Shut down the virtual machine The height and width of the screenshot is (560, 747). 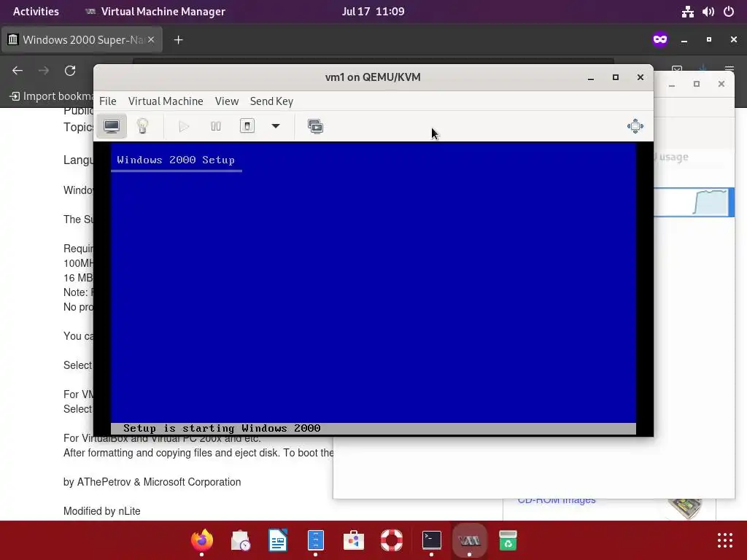(247, 126)
